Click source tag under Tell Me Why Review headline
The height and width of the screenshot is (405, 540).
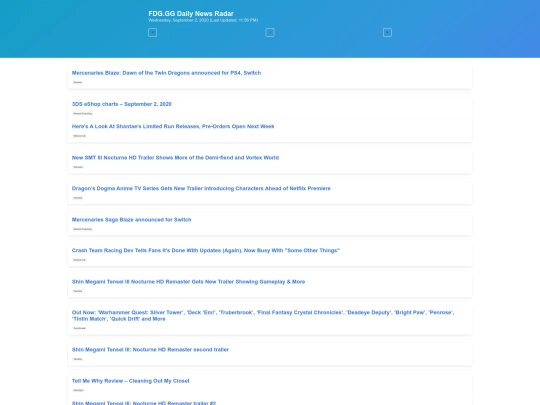pos(79,390)
